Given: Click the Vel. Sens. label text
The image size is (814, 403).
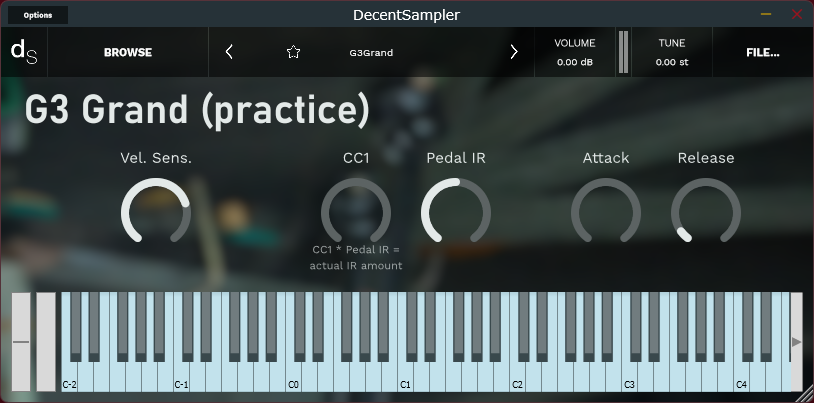Looking at the screenshot, I should pos(156,158).
